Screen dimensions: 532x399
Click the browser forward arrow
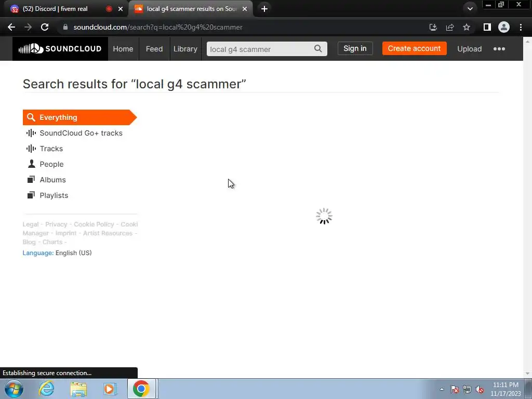point(28,27)
